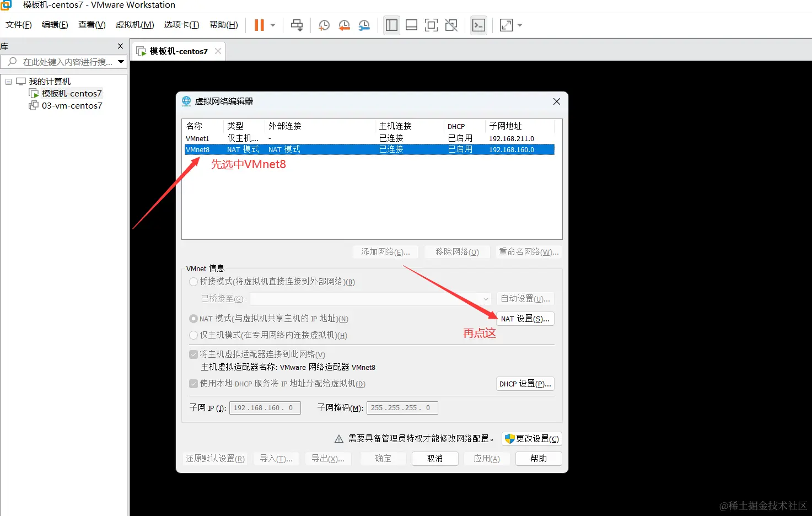This screenshot has height=516, width=812.
Task: Click the 主机连接 column header
Action: 395,126
